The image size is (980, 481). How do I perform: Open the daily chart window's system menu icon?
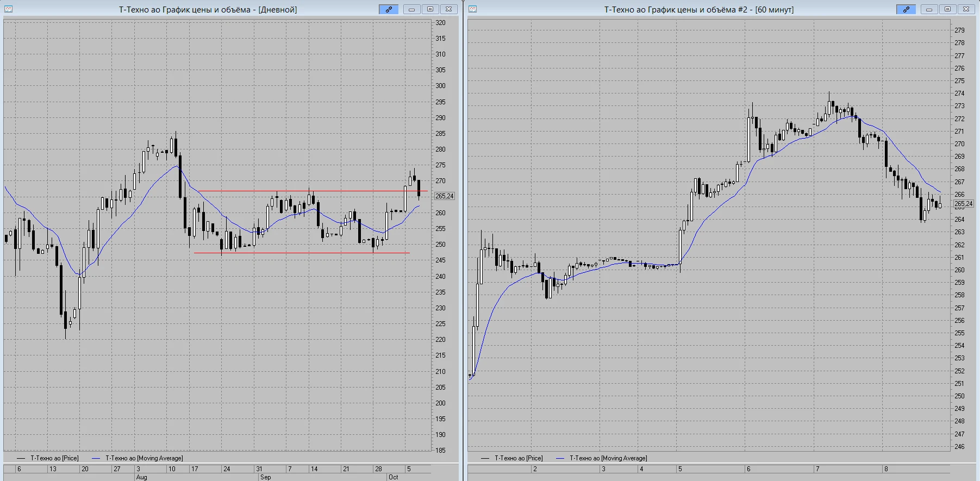pos(8,9)
